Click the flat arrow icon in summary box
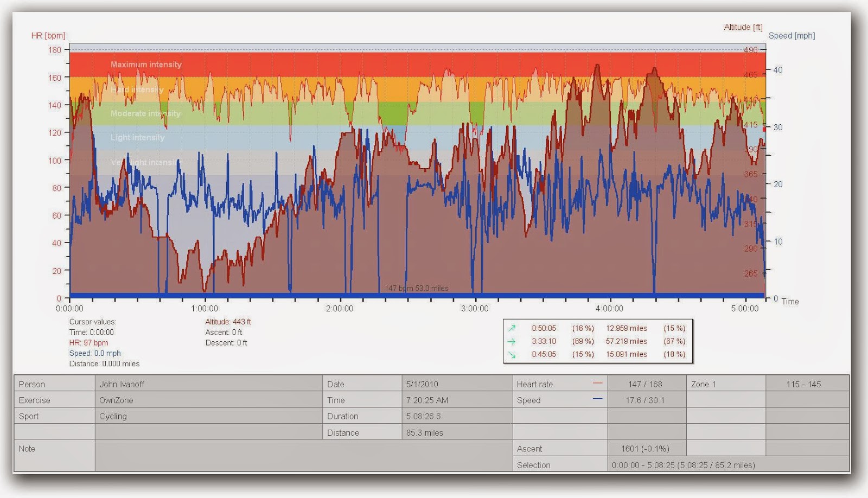Screen dimensions: 868x498 pos(512,341)
